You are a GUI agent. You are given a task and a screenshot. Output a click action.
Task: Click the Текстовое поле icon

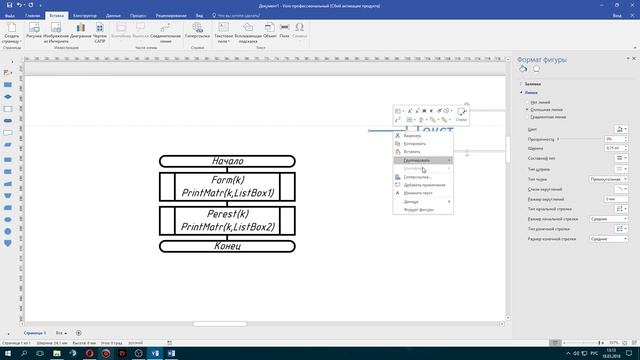tap(223, 33)
